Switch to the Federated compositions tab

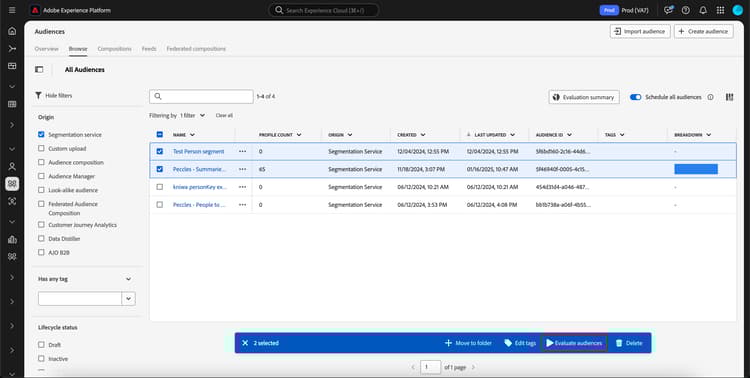196,49
